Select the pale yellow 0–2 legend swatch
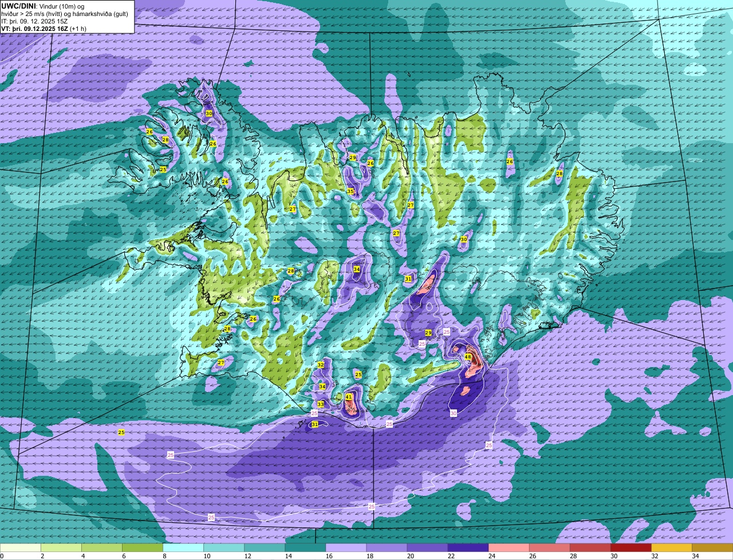This screenshot has height=560, width=733. tap(21, 548)
